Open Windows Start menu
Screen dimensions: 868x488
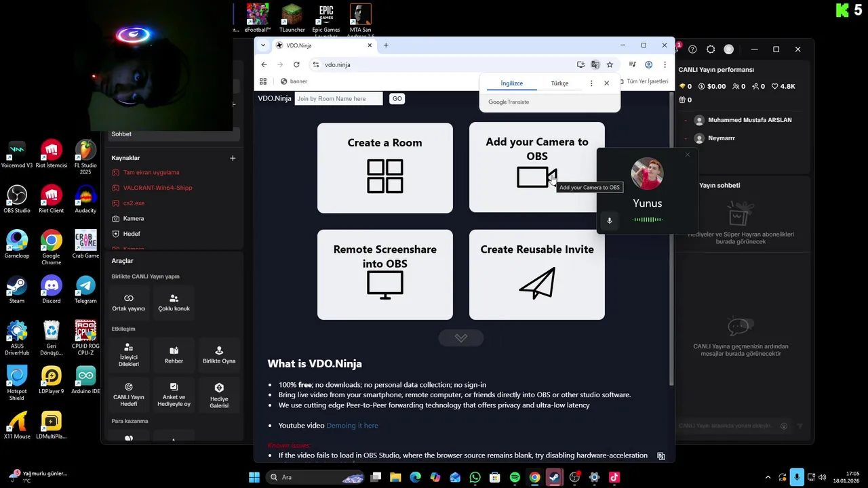click(x=254, y=477)
